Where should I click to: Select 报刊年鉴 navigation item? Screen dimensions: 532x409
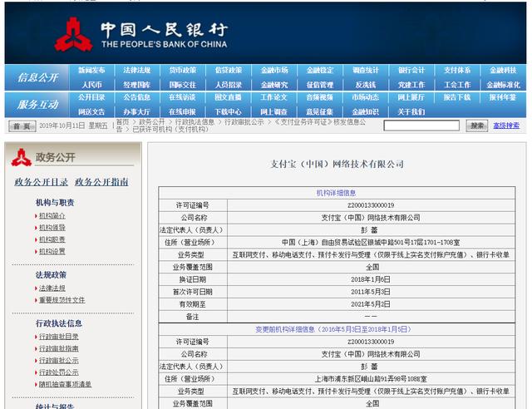point(503,97)
